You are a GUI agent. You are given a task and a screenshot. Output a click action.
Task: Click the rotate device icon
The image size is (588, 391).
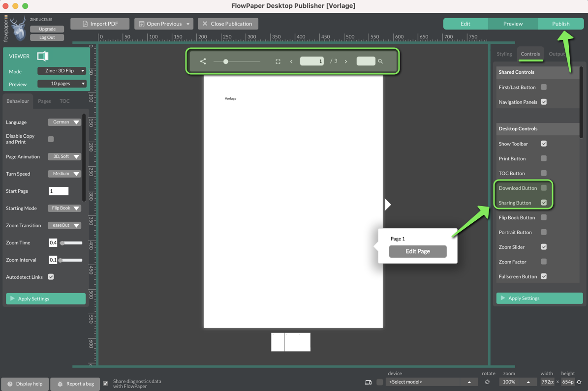[487, 382]
